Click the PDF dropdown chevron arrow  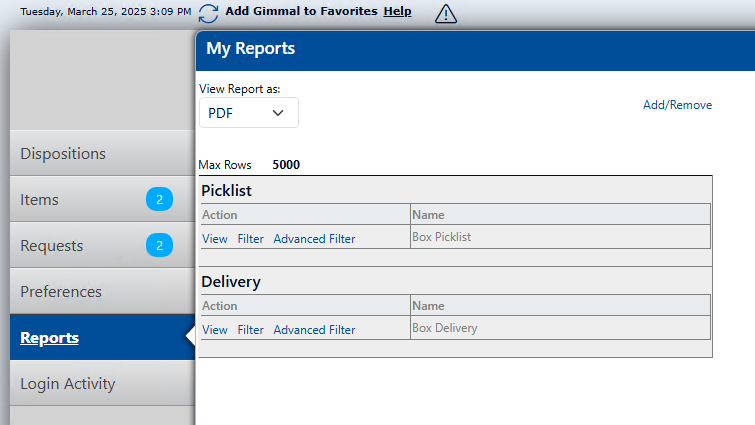coord(278,113)
